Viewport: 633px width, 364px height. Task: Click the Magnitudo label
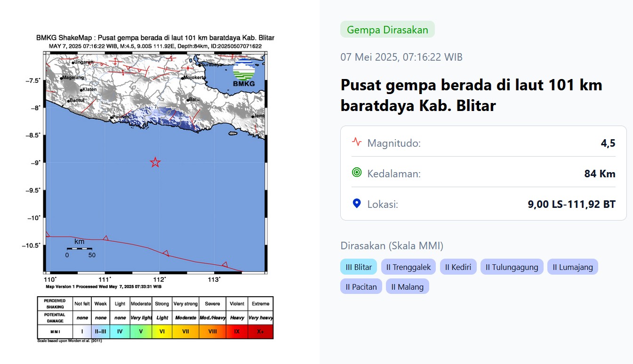tap(394, 143)
